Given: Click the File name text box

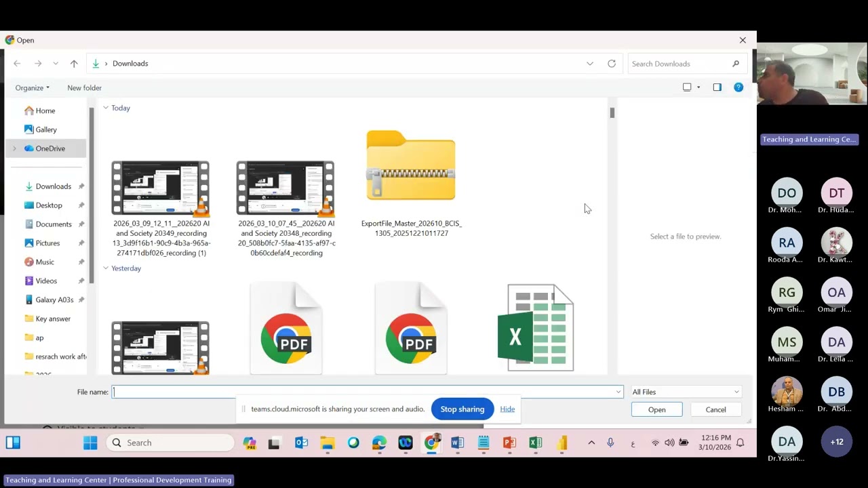Looking at the screenshot, I should point(363,392).
